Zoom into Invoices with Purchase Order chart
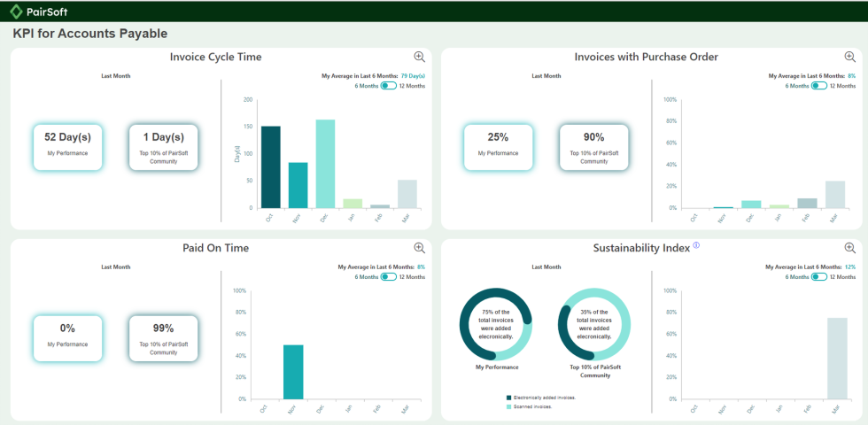868x425 pixels. [x=849, y=57]
